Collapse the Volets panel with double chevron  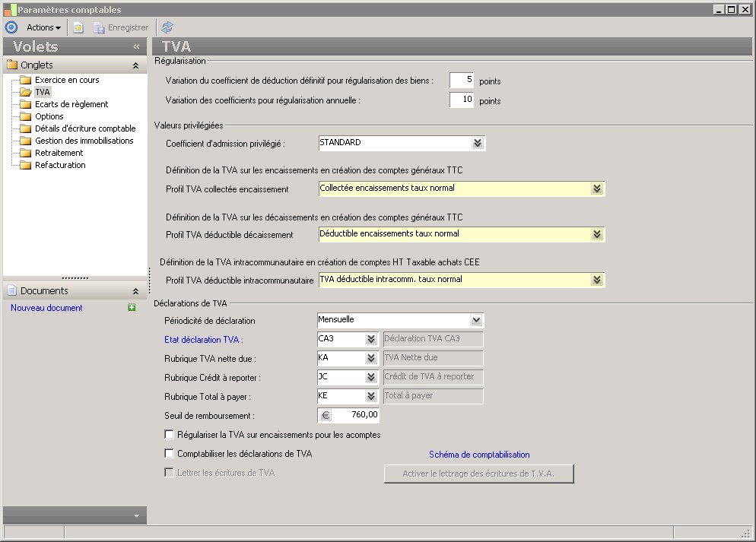[136, 46]
